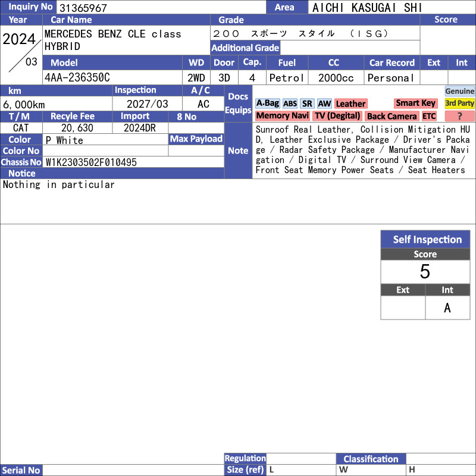Click the ABS equipment badge
Screen dimensions: 476x476
(x=290, y=104)
